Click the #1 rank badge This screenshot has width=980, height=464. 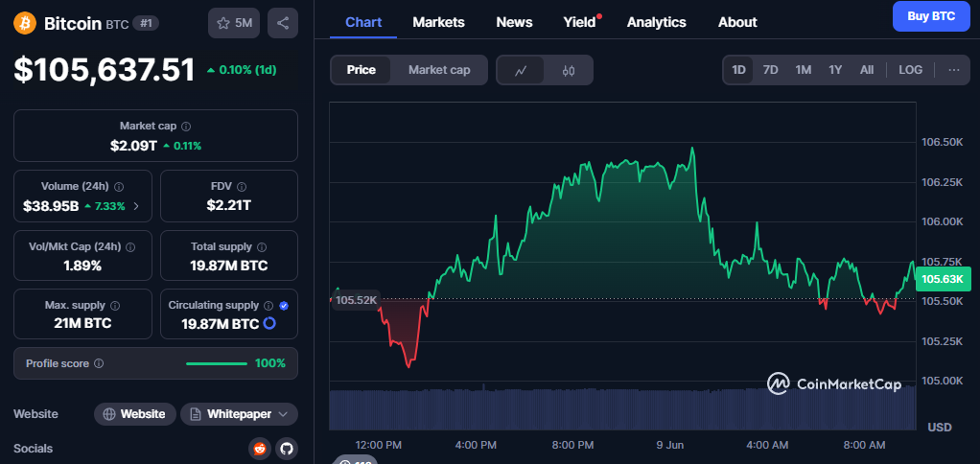coord(147,24)
